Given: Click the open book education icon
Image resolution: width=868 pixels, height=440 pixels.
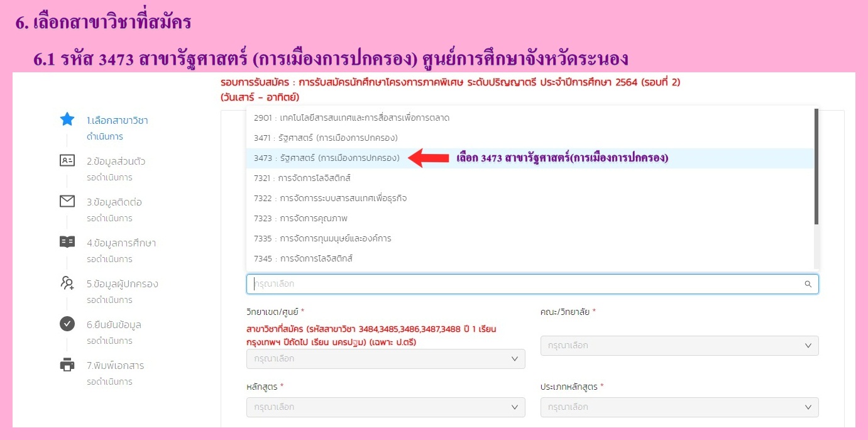Looking at the screenshot, I should 67,242.
